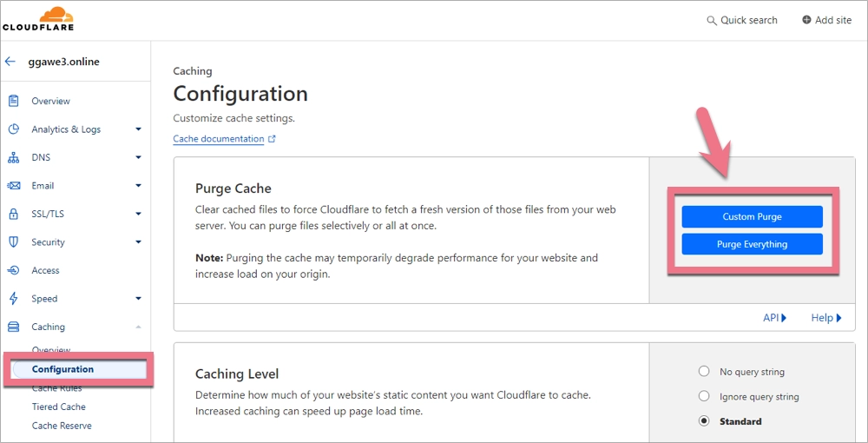The image size is (868, 443).
Task: Open Cache Reserve menu item
Action: pos(62,426)
